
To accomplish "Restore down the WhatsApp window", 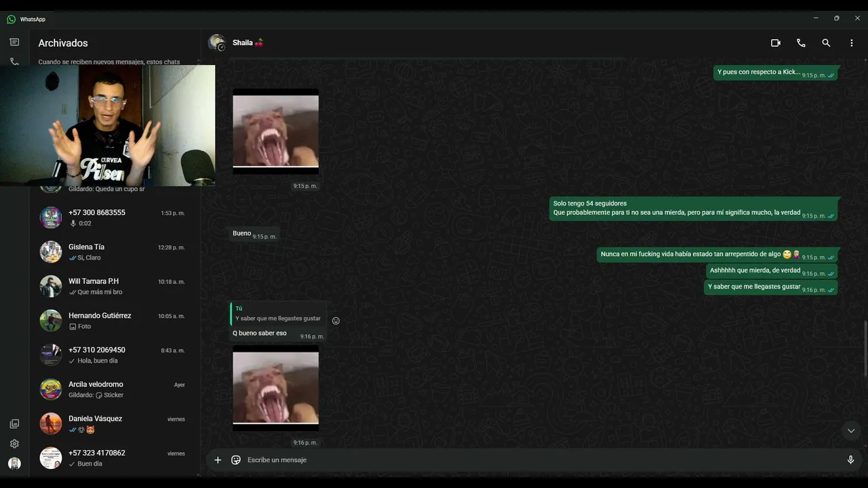I will (837, 18).
